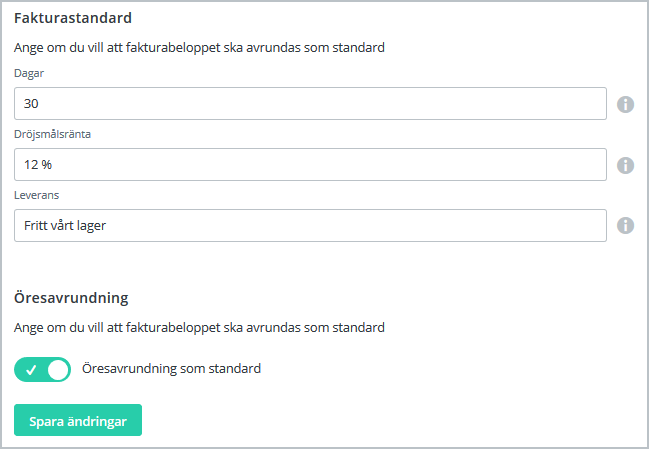The height and width of the screenshot is (449, 649).
Task: Click the Fakturastandard section heading
Action: pos(73,18)
